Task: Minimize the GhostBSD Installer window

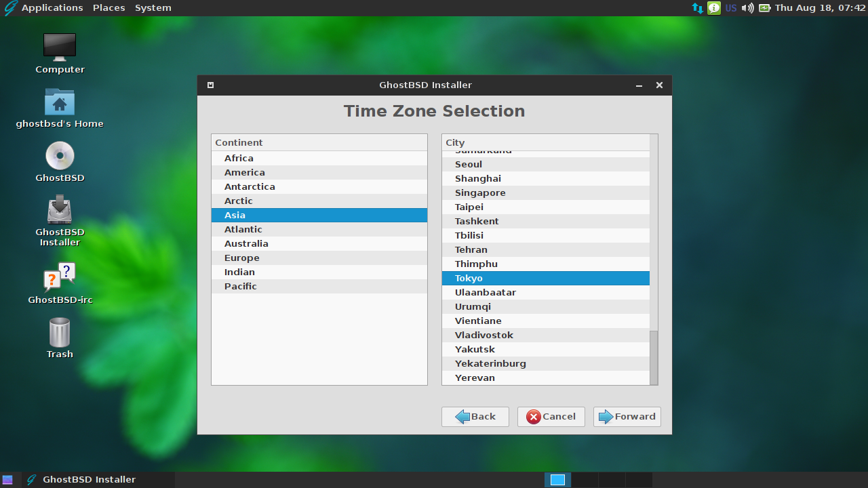Action: coord(639,85)
